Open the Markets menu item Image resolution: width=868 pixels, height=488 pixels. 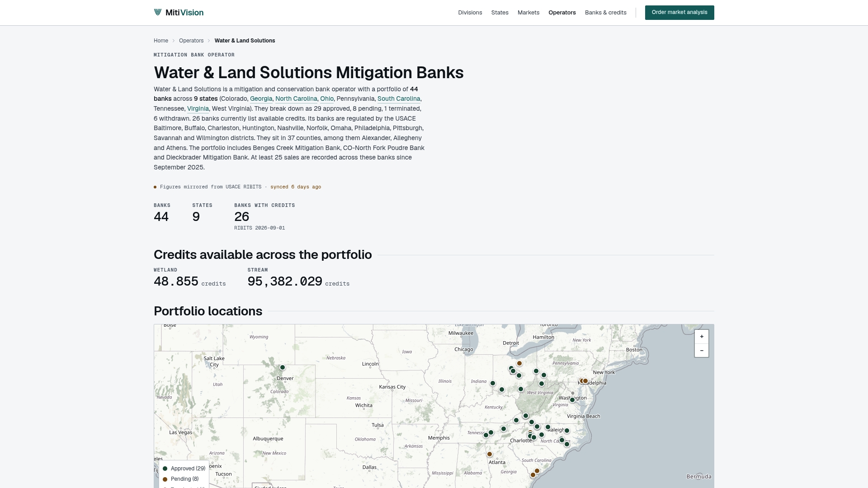point(528,13)
